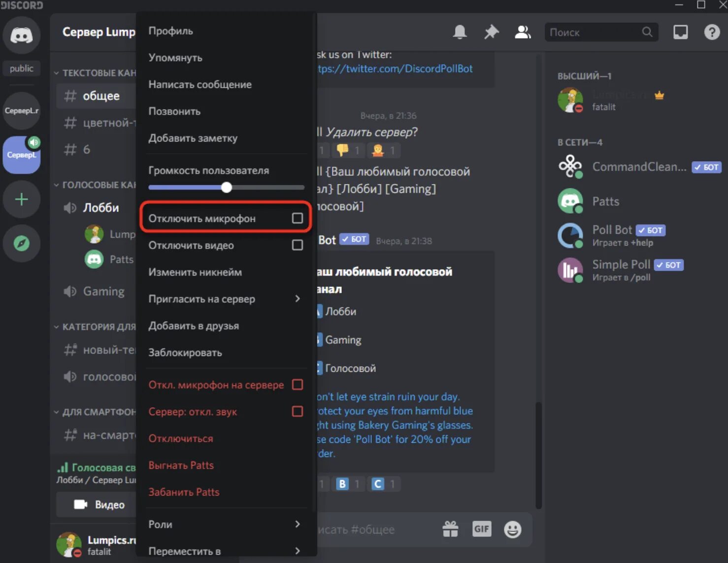Image resolution: width=728 pixels, height=563 pixels.
Task: Open the GIF picker
Action: [x=482, y=529]
